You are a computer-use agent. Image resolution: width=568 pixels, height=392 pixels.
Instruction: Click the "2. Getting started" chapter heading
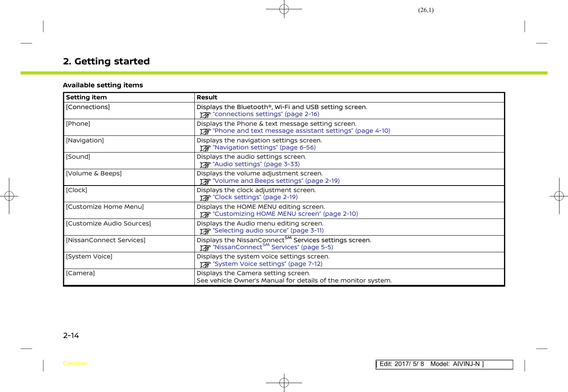106,61
